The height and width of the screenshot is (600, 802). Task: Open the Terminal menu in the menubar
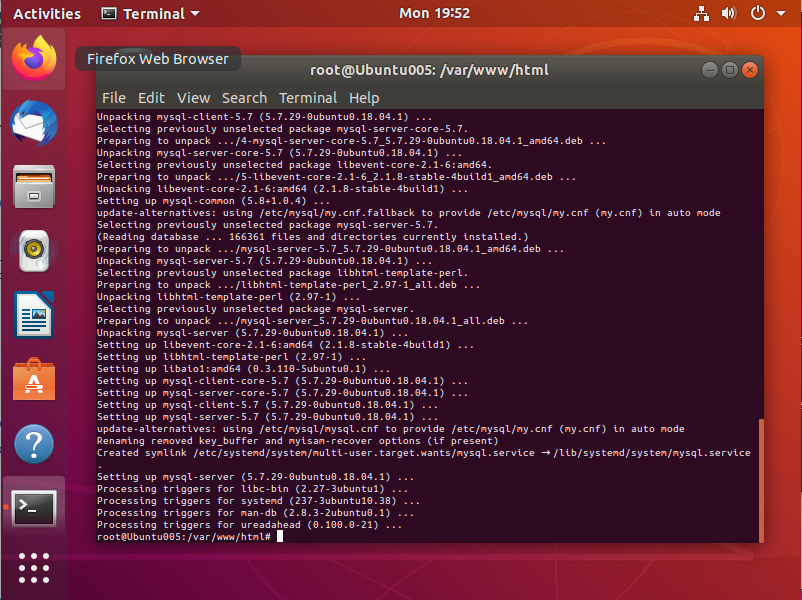308,98
